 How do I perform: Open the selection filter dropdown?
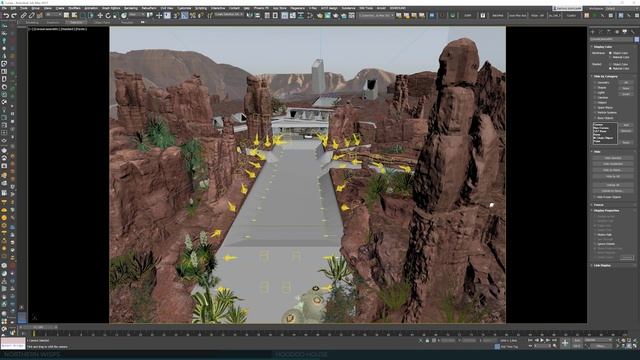coord(53,15)
